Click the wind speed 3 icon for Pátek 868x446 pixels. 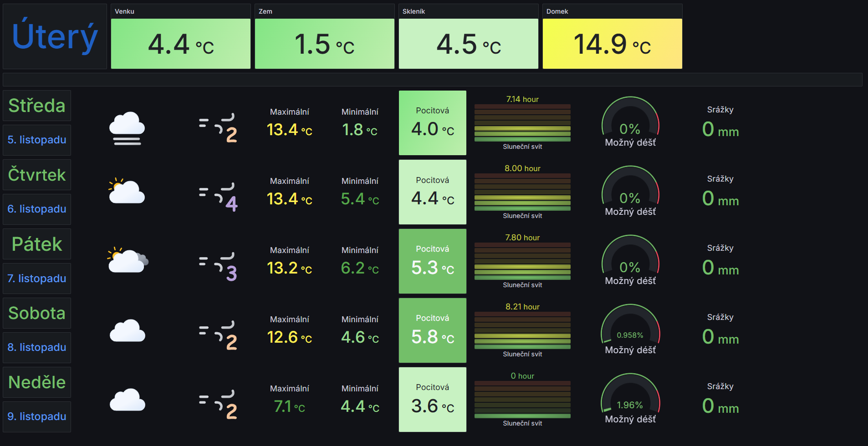(x=219, y=266)
